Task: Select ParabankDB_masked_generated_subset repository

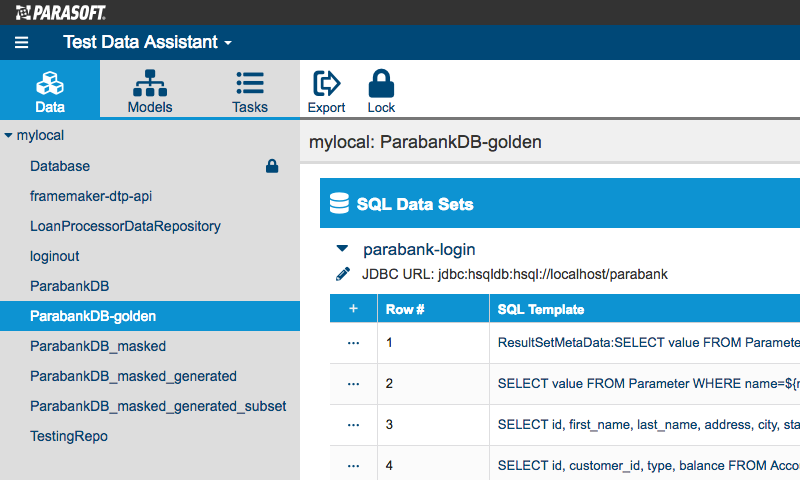Action: click(x=158, y=407)
